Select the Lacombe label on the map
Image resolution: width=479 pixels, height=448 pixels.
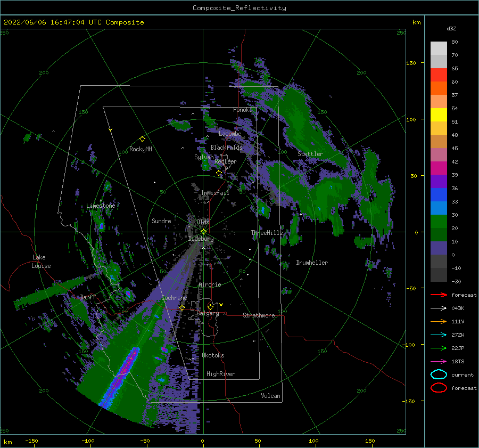point(230,134)
